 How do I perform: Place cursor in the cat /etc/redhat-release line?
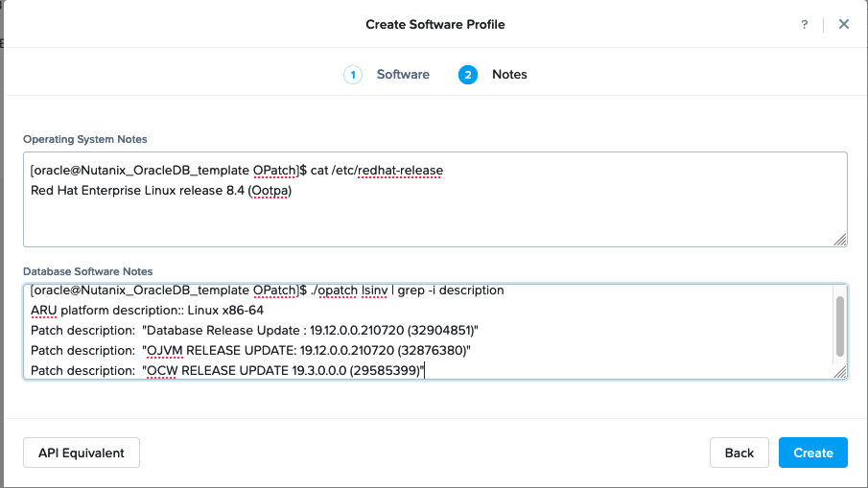[237, 171]
